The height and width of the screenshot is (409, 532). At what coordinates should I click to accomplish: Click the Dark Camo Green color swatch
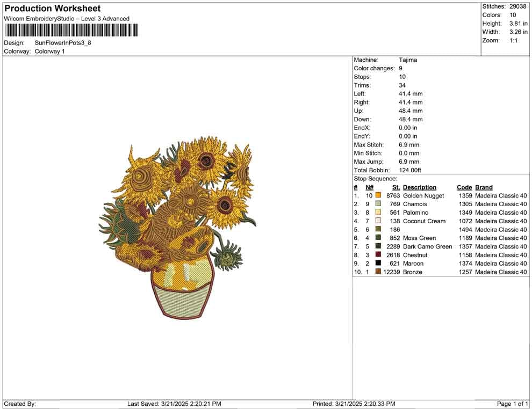pyautogui.click(x=378, y=246)
